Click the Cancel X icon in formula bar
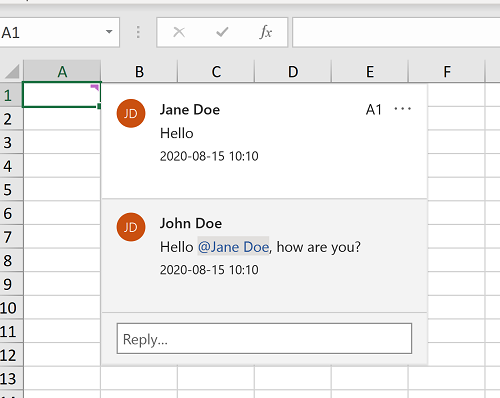Screen dimensions: 500x398 tap(179, 32)
